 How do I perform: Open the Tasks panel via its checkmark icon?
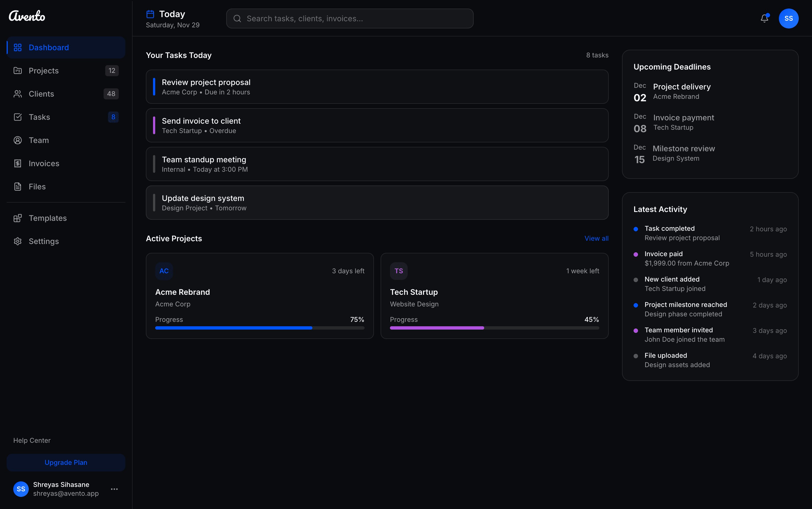[x=18, y=117]
